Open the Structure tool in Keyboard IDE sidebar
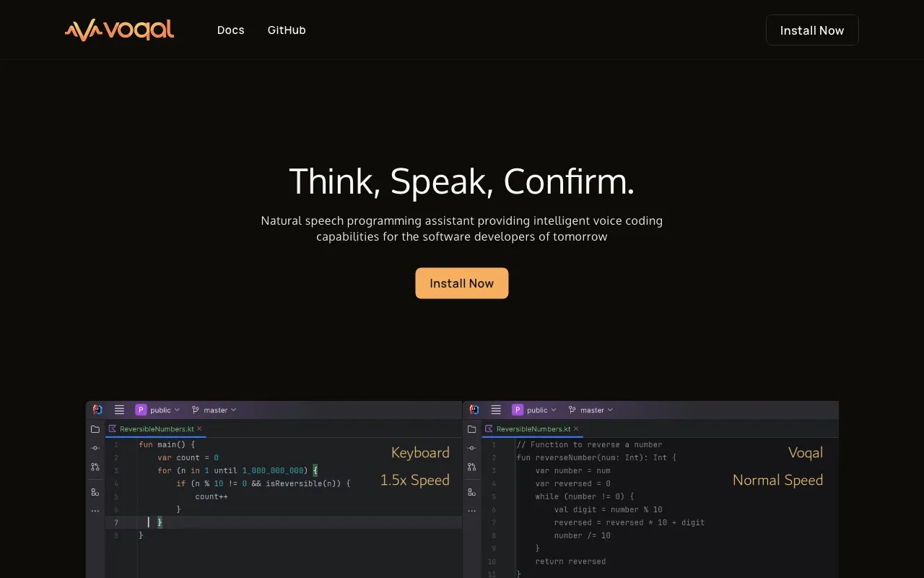The height and width of the screenshot is (578, 924). coord(95,492)
